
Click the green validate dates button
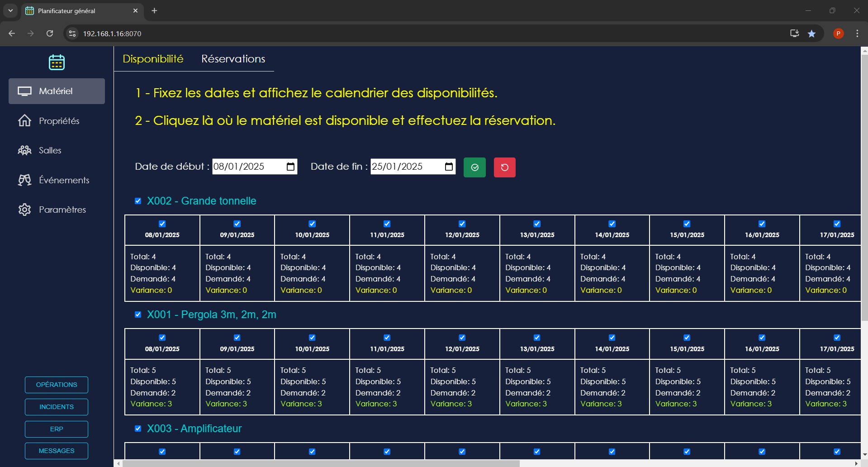(x=474, y=167)
